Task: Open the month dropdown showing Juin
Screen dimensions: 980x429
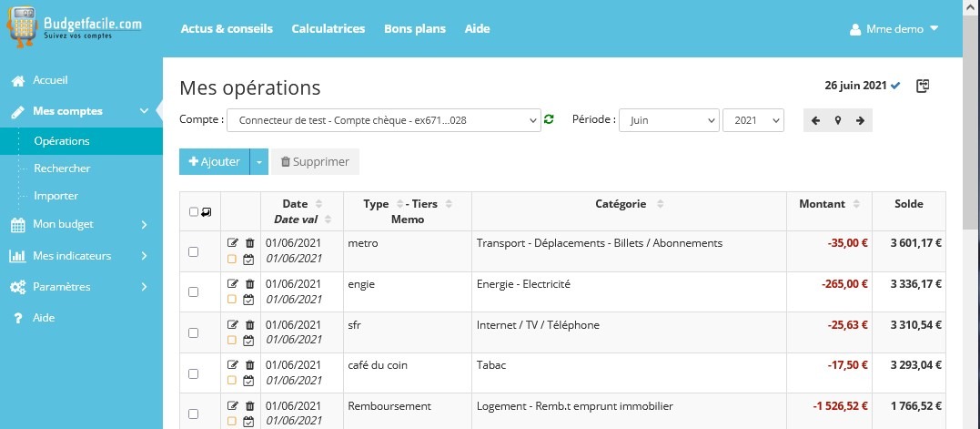Action: click(668, 120)
